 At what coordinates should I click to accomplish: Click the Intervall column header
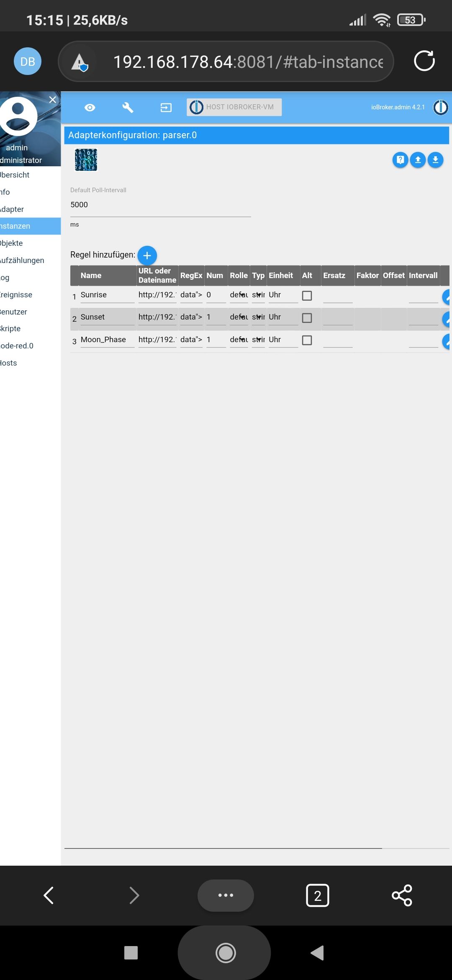pyautogui.click(x=423, y=276)
